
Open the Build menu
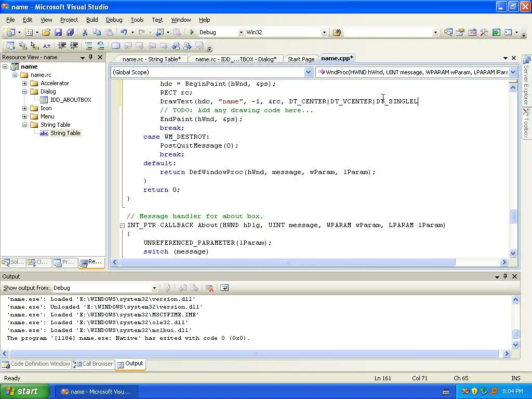click(x=92, y=20)
